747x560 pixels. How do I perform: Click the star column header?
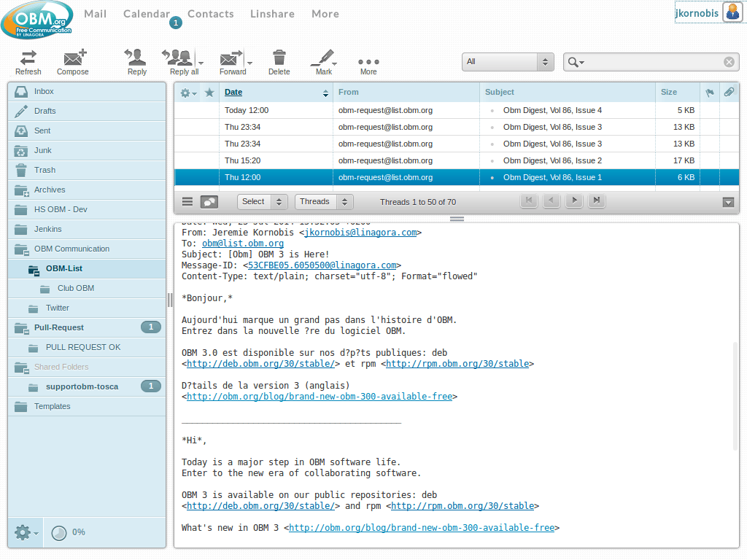209,93
